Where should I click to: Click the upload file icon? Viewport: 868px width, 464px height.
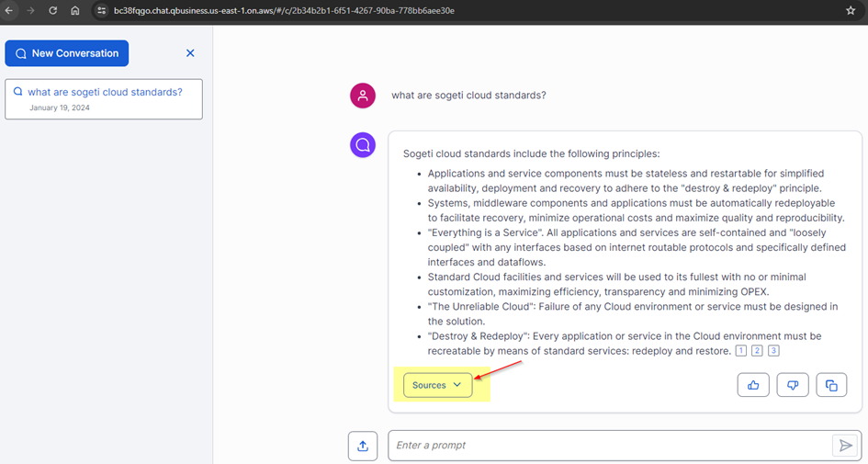click(363, 446)
